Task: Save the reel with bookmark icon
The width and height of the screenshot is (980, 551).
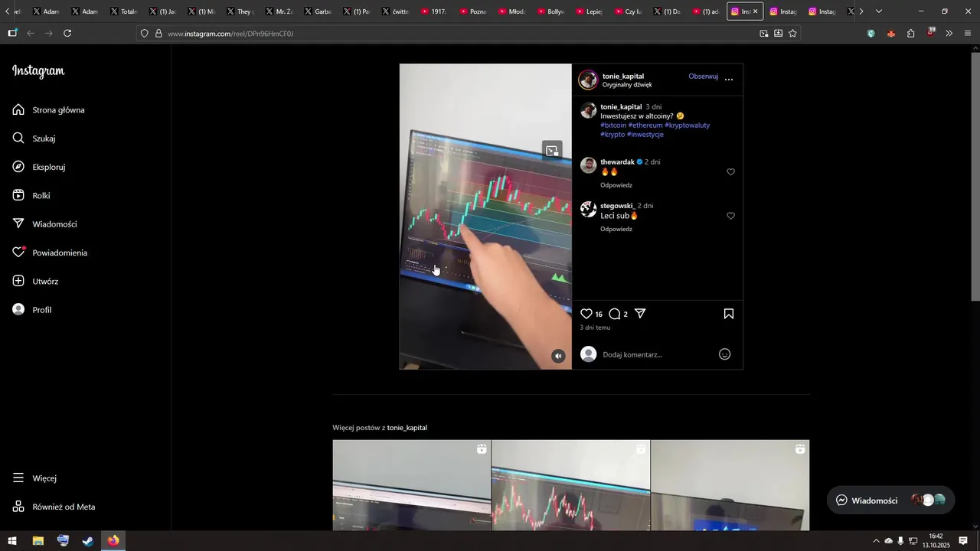Action: coord(729,314)
